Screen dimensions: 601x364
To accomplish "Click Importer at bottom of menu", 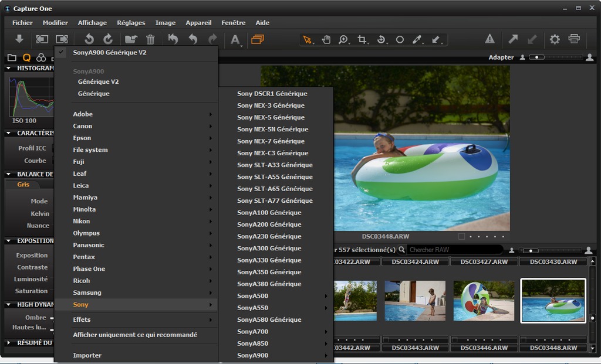I will [x=87, y=355].
